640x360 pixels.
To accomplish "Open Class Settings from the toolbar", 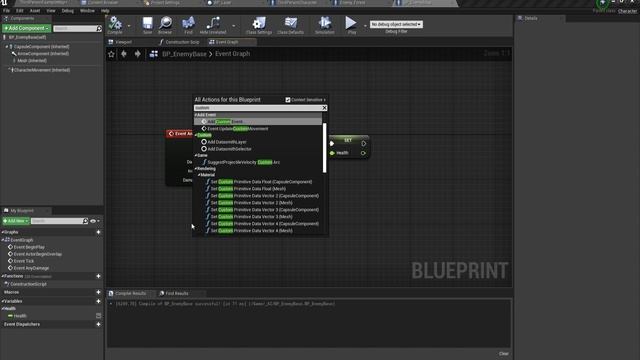I will 259,24.
